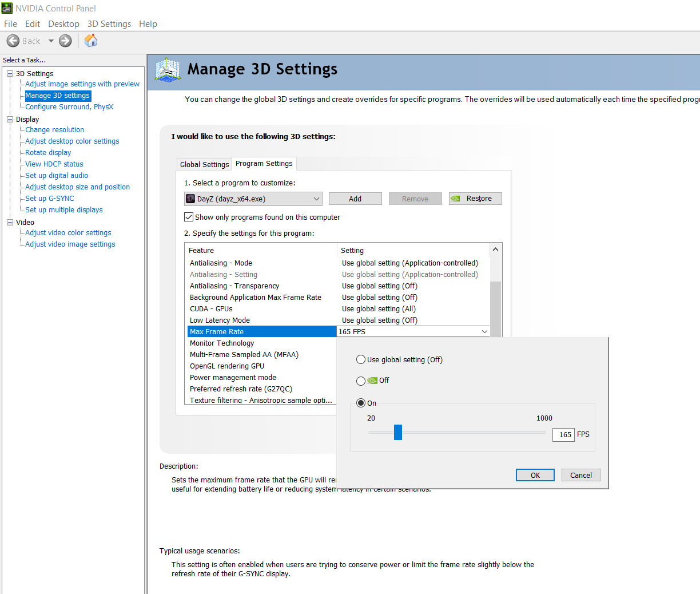Viewport: 700px width, 594px height.
Task: Open Set up digital audio
Action: (57, 175)
